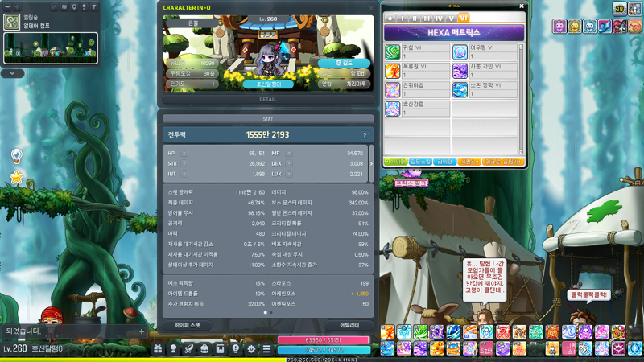This screenshot has height=362, width=644.
Task: Click the yellow 28 icon at top right
Action: click(619, 9)
